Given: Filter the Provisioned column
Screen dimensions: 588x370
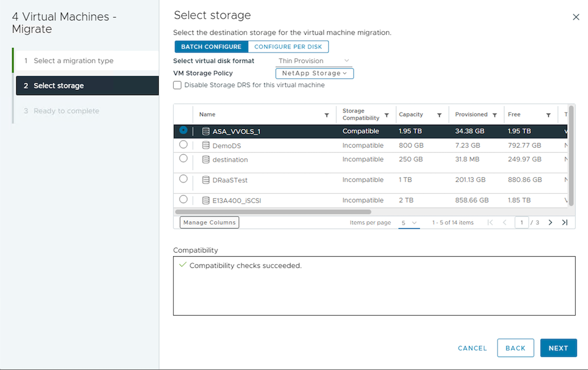Looking at the screenshot, I should tap(495, 115).
